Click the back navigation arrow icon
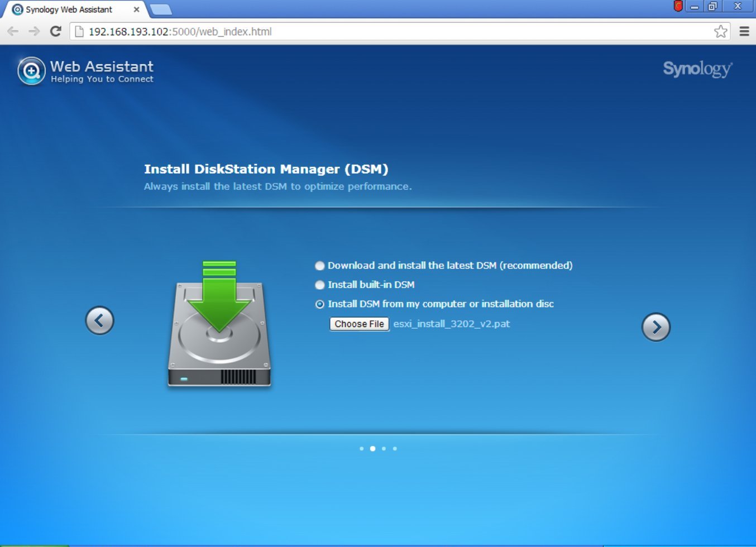This screenshot has width=756, height=547. coord(12,32)
